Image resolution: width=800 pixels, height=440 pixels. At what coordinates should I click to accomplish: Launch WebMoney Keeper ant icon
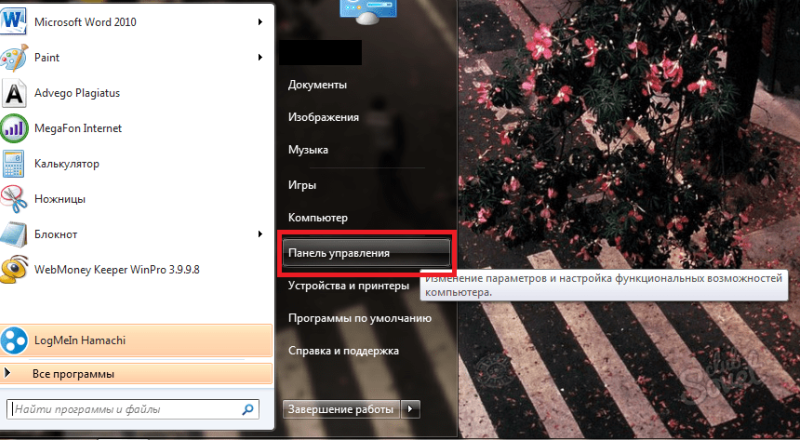click(x=14, y=270)
